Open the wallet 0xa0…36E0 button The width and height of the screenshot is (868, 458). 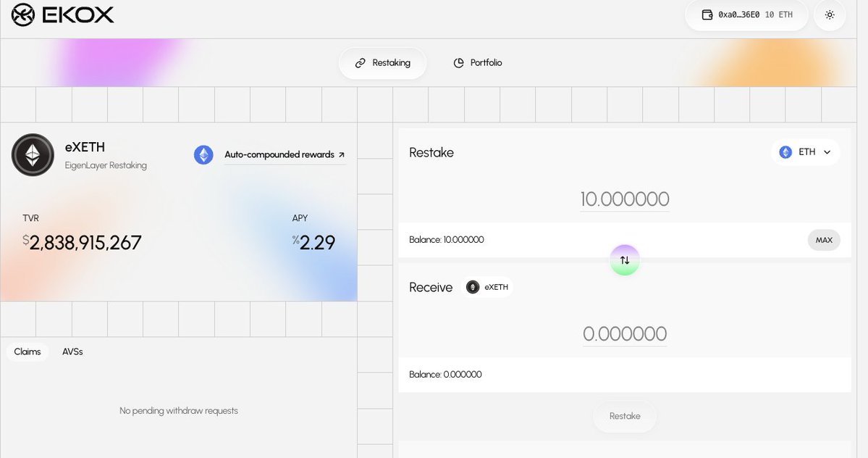[747, 15]
